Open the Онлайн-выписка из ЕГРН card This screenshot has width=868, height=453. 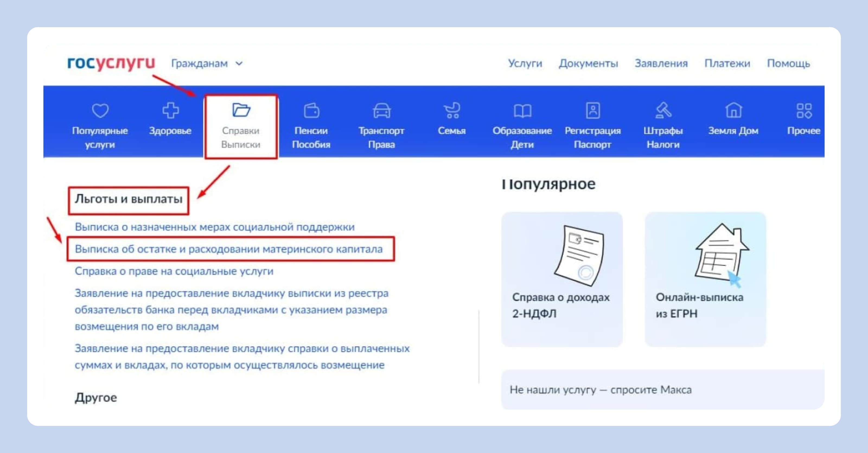coord(705,279)
